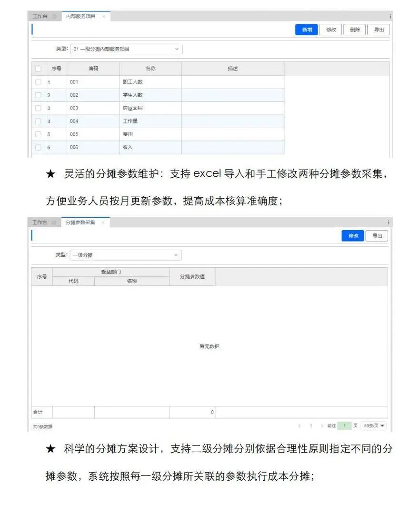Click the blue 修改 button in 分摊参数采集
420x505 pixels.
[353, 236]
